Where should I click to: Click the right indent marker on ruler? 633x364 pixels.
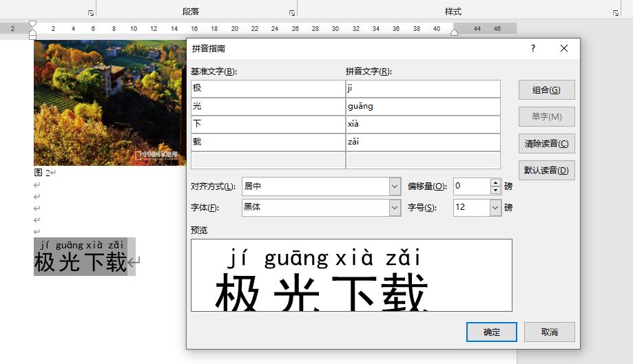click(454, 32)
